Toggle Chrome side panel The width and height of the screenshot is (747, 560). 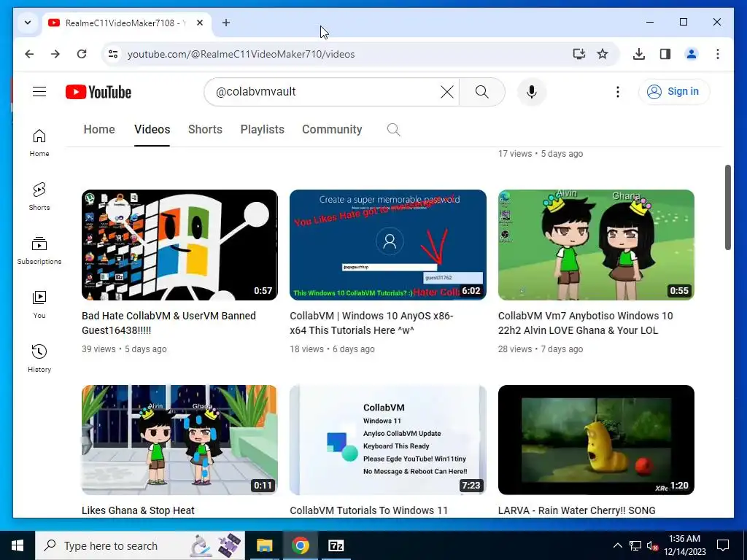click(x=665, y=54)
